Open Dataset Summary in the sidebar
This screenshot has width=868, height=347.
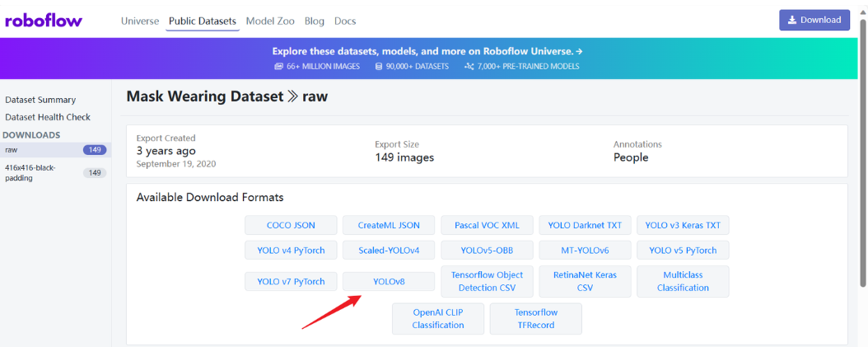tap(40, 100)
